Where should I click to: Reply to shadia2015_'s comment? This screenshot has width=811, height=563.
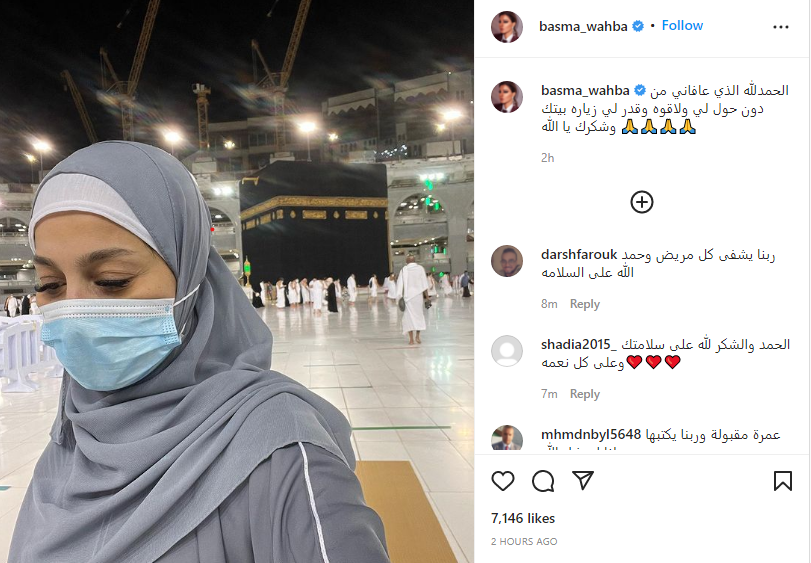tap(584, 394)
